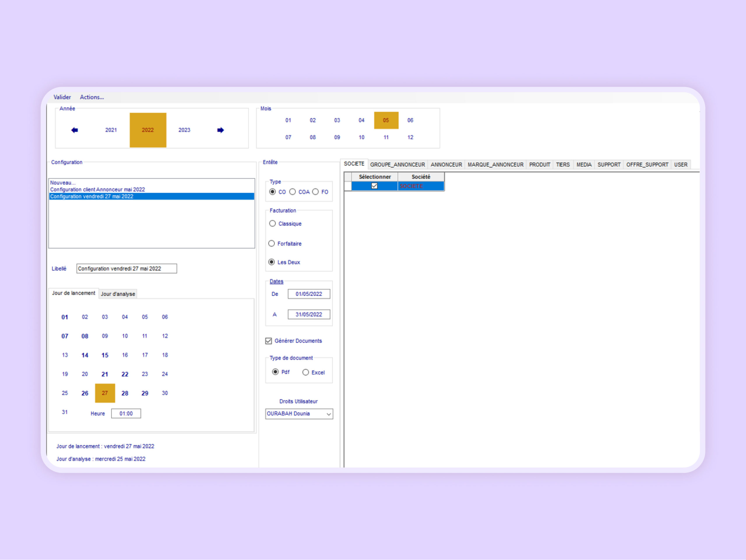The height and width of the screenshot is (560, 746).
Task: Select launch day 28 in calendar
Action: pyautogui.click(x=125, y=393)
